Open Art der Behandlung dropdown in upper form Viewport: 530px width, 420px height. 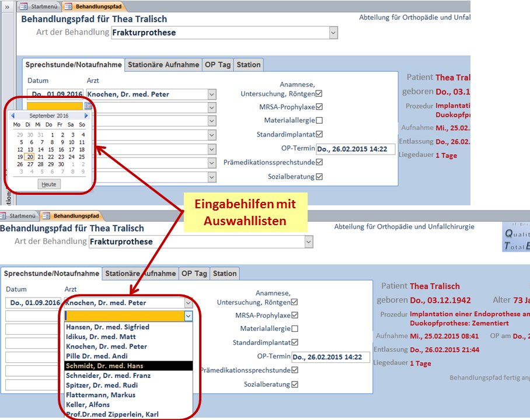tap(333, 33)
